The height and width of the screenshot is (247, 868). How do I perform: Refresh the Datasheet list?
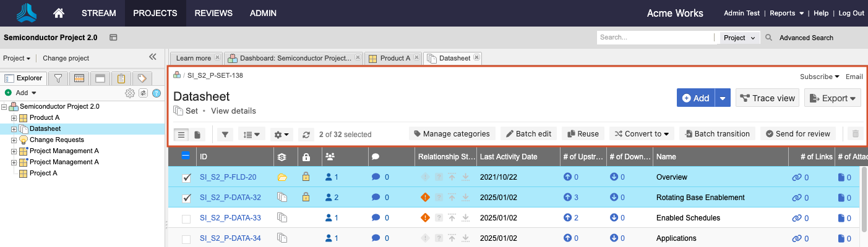pos(306,134)
